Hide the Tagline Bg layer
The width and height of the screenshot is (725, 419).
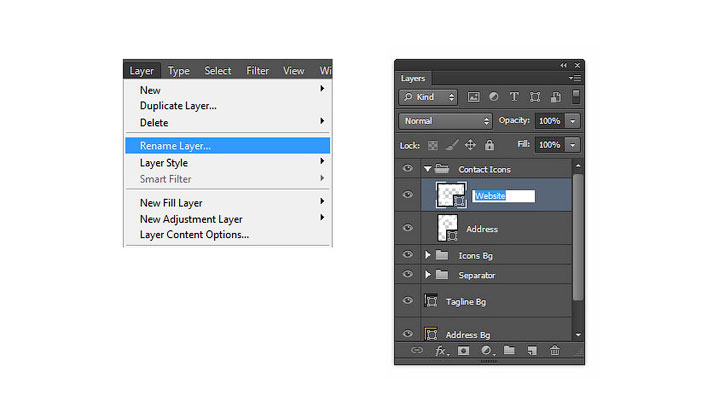407,301
